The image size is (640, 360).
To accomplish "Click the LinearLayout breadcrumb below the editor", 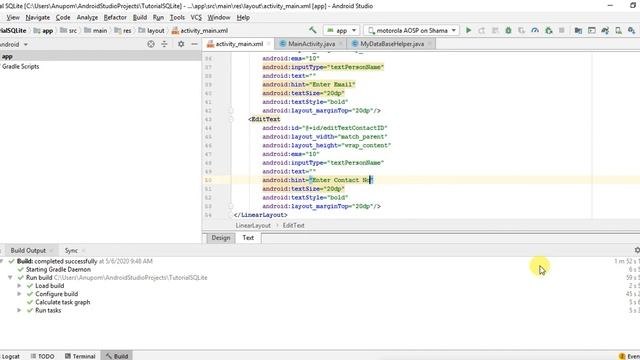I will pos(253,225).
